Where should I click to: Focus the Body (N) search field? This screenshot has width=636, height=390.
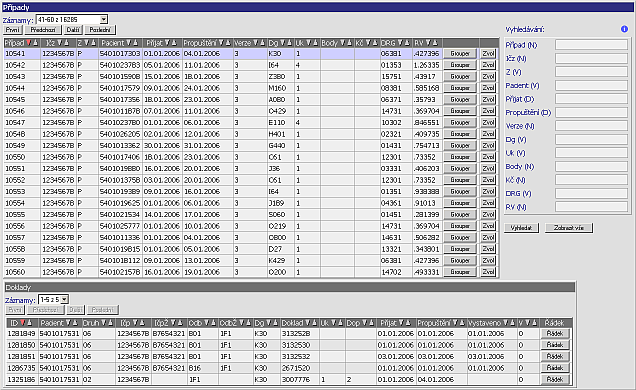click(x=591, y=166)
